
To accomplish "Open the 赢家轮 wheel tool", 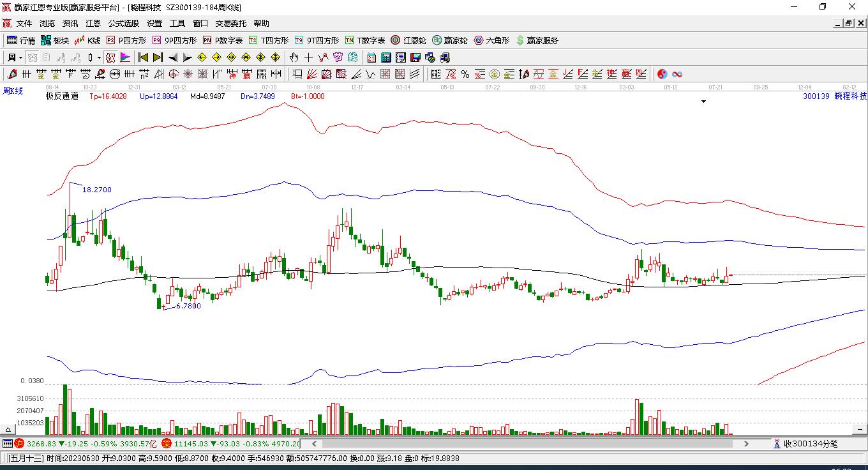I will tap(450, 40).
